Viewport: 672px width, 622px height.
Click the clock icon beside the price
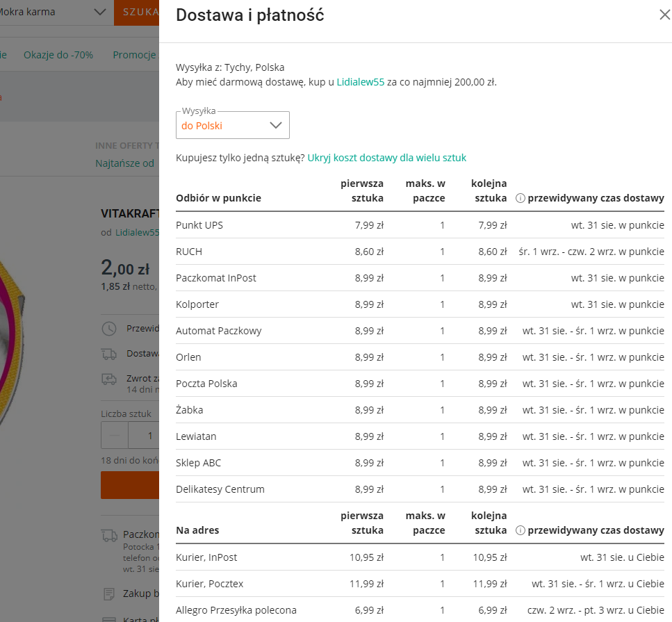(109, 329)
